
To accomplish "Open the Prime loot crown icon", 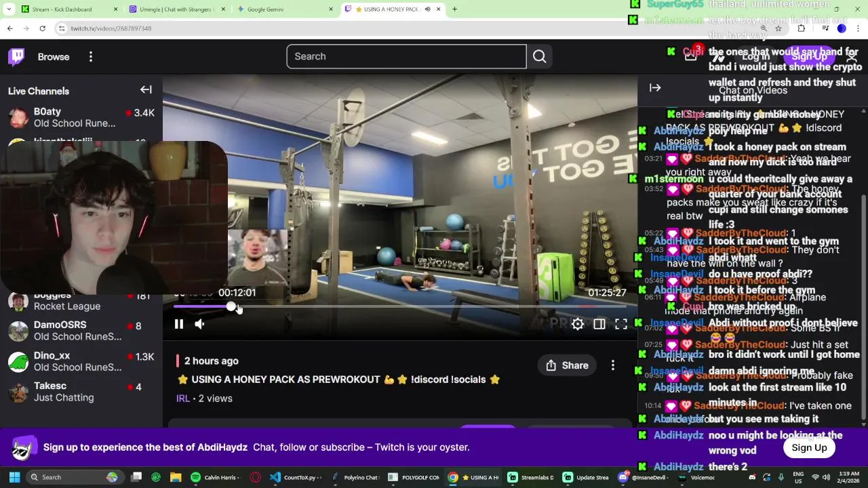I will pos(690,56).
